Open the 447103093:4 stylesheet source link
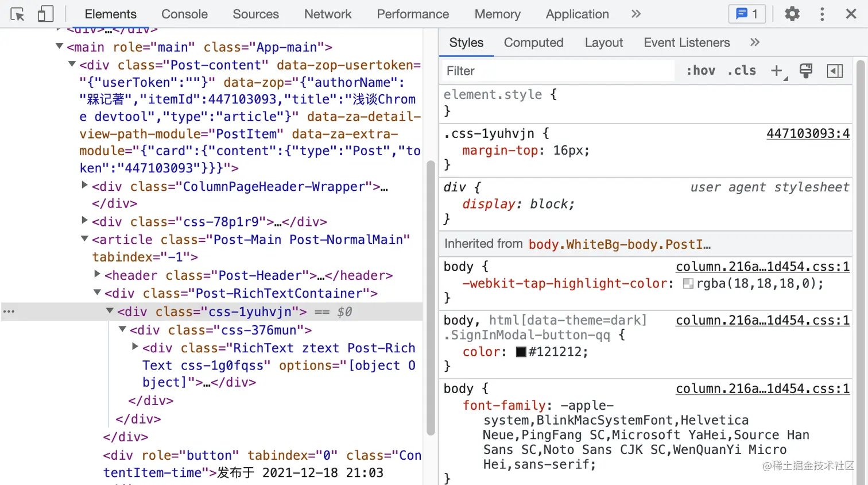The image size is (868, 485). pyautogui.click(x=808, y=133)
